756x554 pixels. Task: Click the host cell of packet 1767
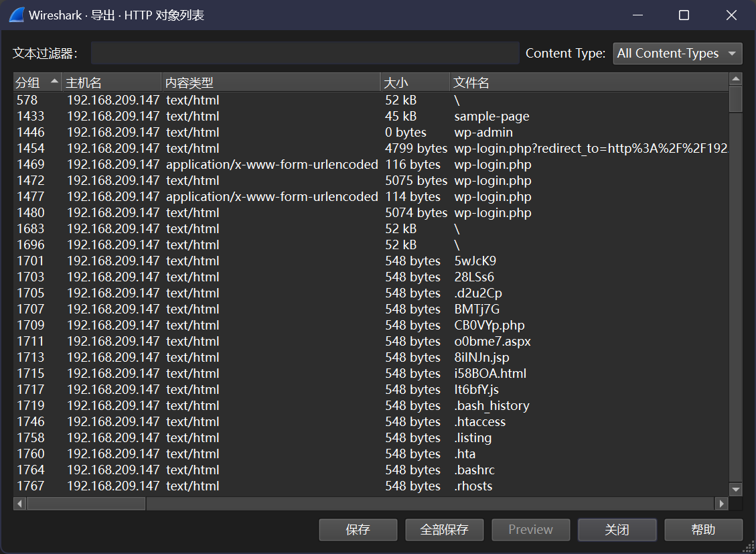113,486
